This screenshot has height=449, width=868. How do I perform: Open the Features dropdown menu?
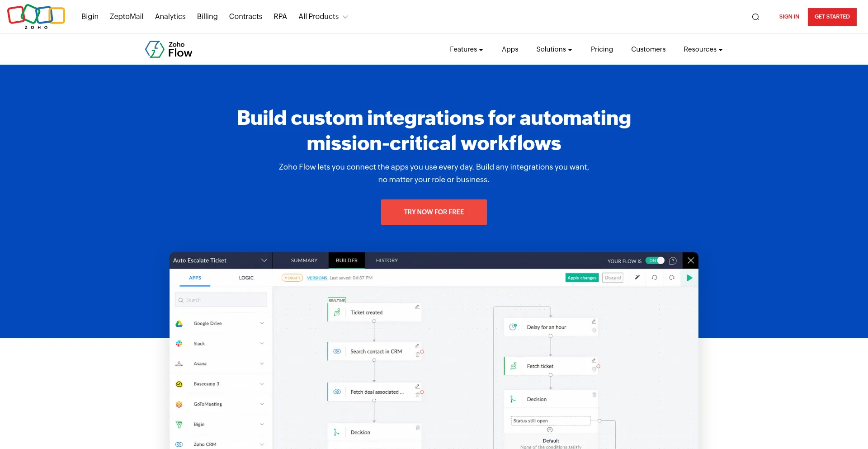(467, 49)
